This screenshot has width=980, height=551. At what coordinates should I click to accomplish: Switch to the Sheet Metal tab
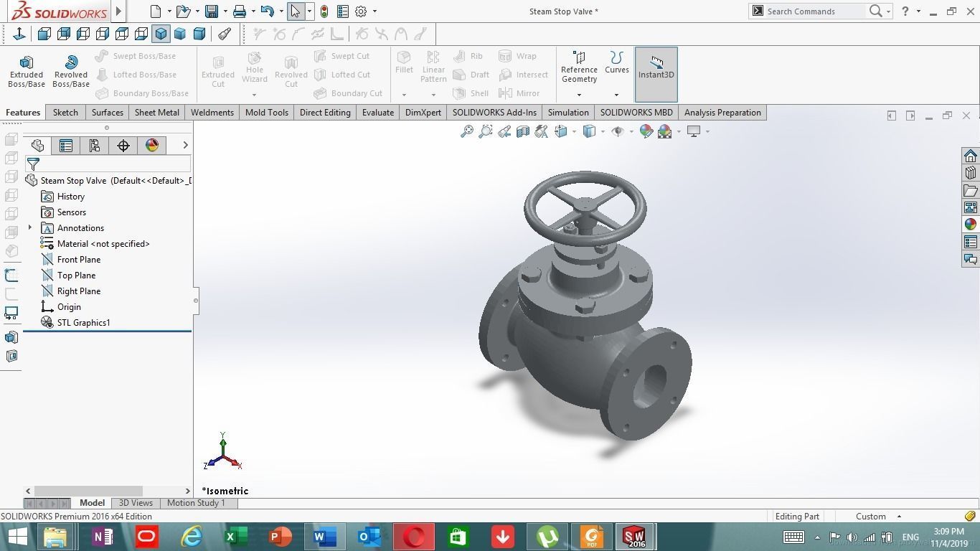point(157,113)
